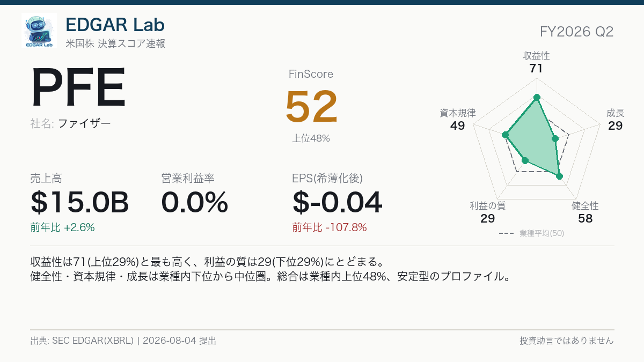Click the 投資助言ではありません disclaimer
This screenshot has width=644, height=362.
pyautogui.click(x=567, y=341)
